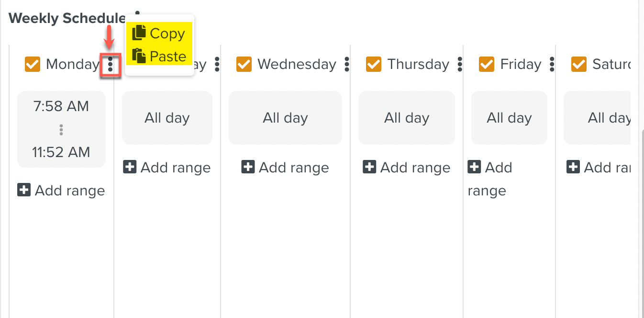Click the plus icon under Monday
This screenshot has width=644, height=318.
point(24,190)
